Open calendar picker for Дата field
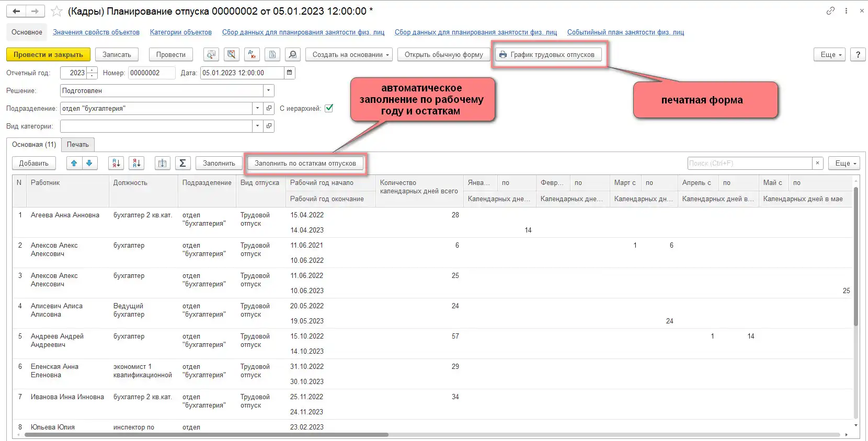Image resolution: width=868 pixels, height=441 pixels. point(290,73)
